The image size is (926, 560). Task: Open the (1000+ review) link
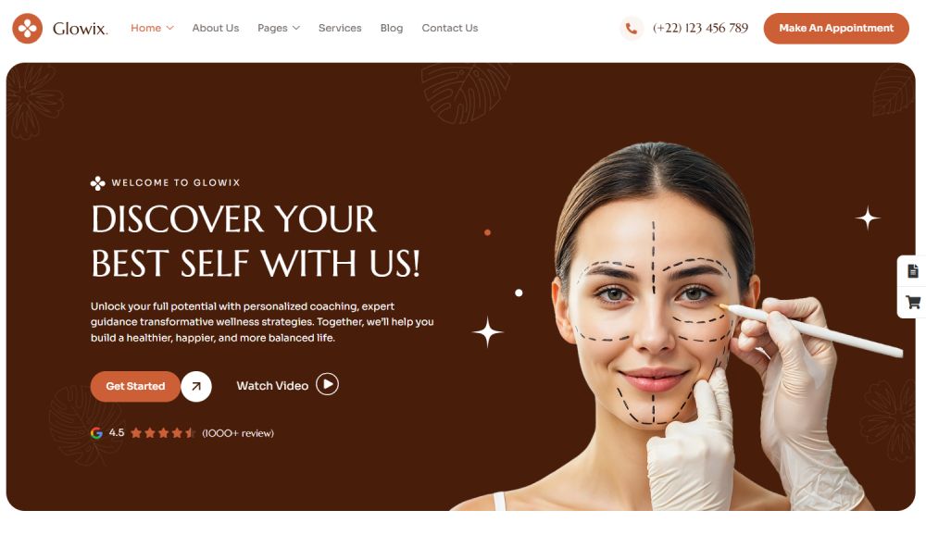[x=238, y=433]
